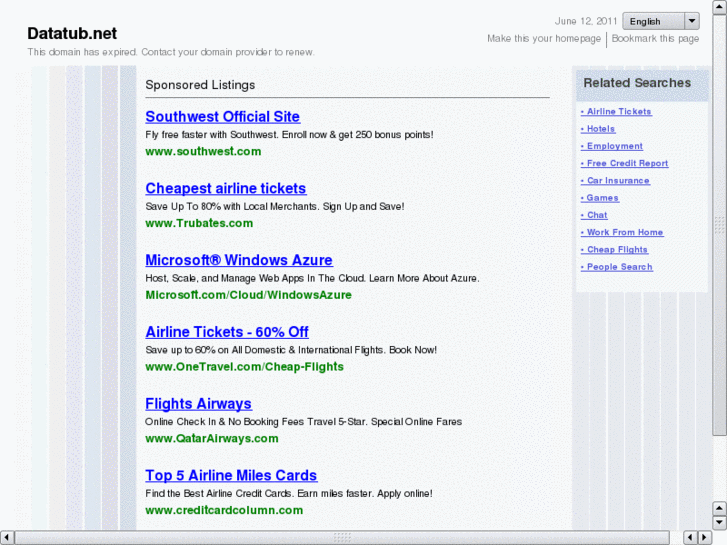The height and width of the screenshot is (545, 727).
Task: Click 'Find the Best Airline Credit Cards' text
Action: (x=289, y=494)
